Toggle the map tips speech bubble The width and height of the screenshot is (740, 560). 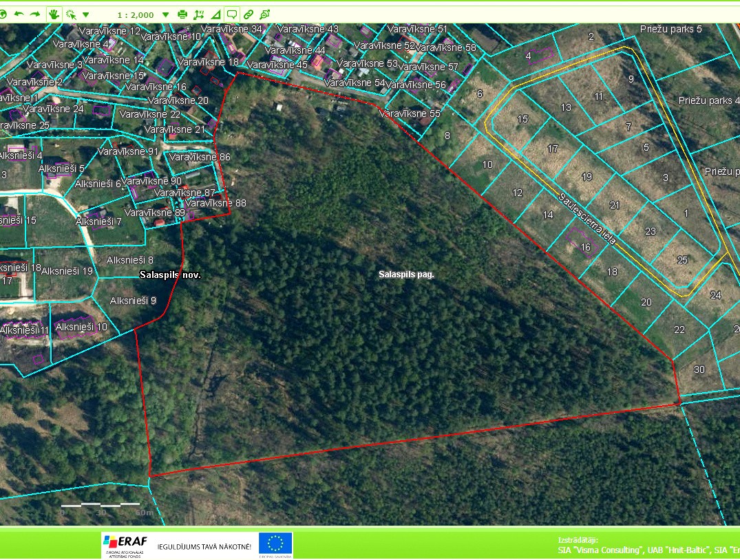coord(232,14)
